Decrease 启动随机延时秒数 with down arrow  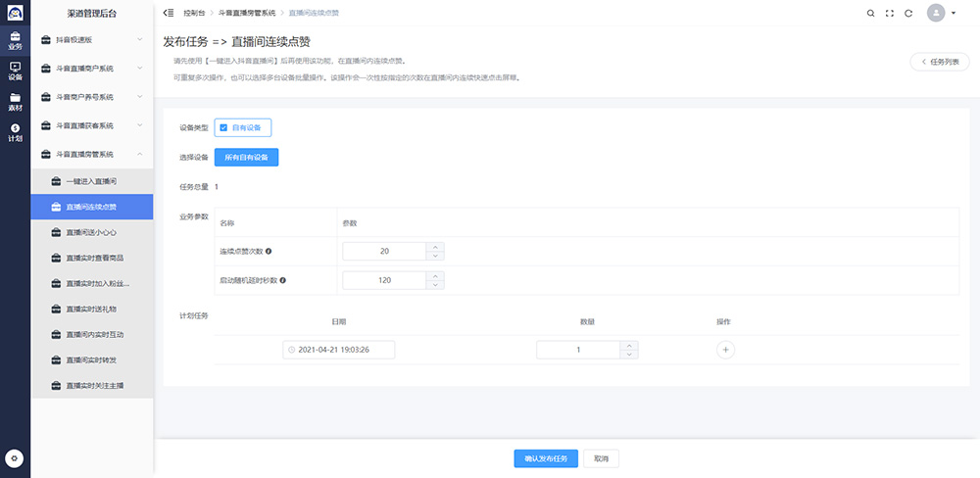pyautogui.click(x=436, y=285)
